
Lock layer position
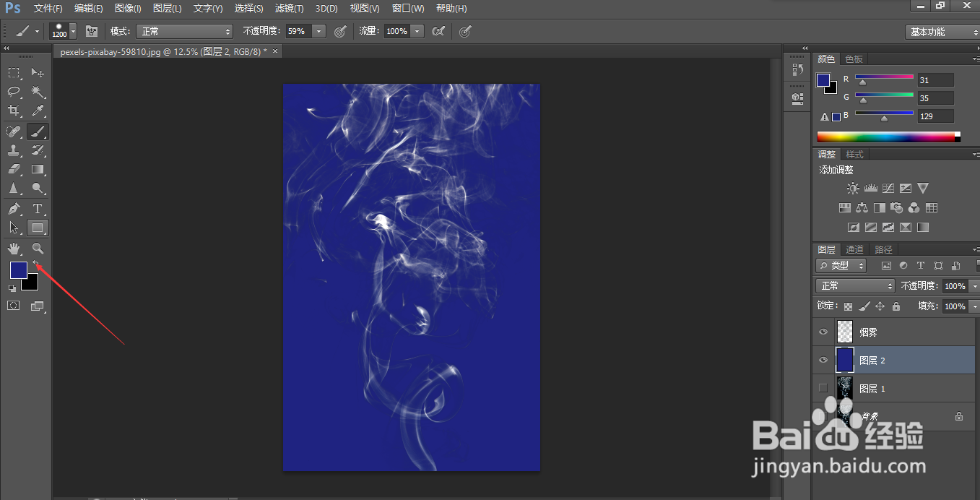[x=880, y=306]
